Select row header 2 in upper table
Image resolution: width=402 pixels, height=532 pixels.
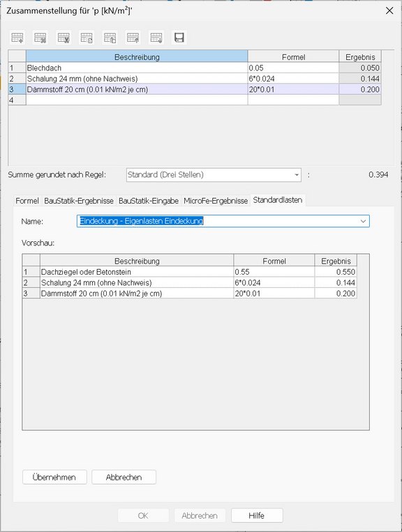tap(17, 79)
